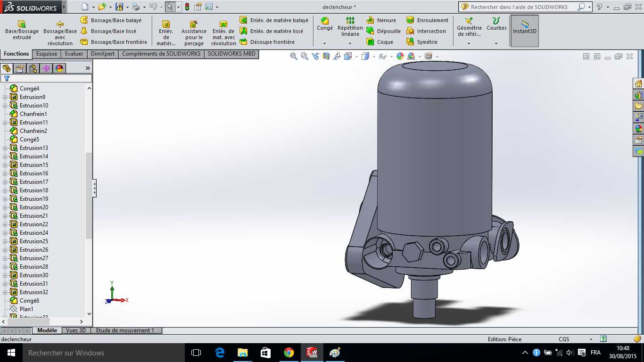Click the Open folder icon in the top toolbar
This screenshot has height=362, width=644.
click(x=102, y=7)
